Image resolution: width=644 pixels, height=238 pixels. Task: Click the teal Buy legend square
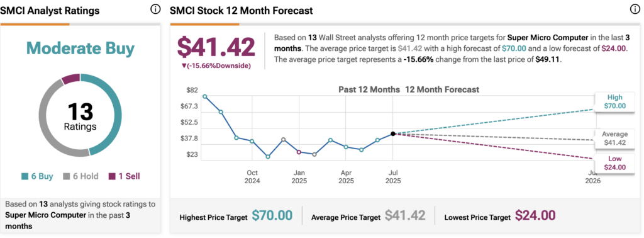25,176
